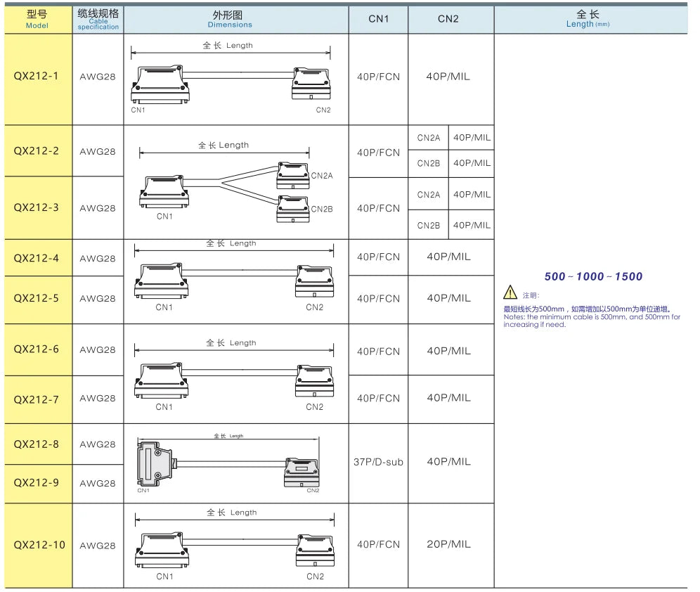Select the QX212-5 AWG28 cable spec cell
The height and width of the screenshot is (592, 700).
98,300
